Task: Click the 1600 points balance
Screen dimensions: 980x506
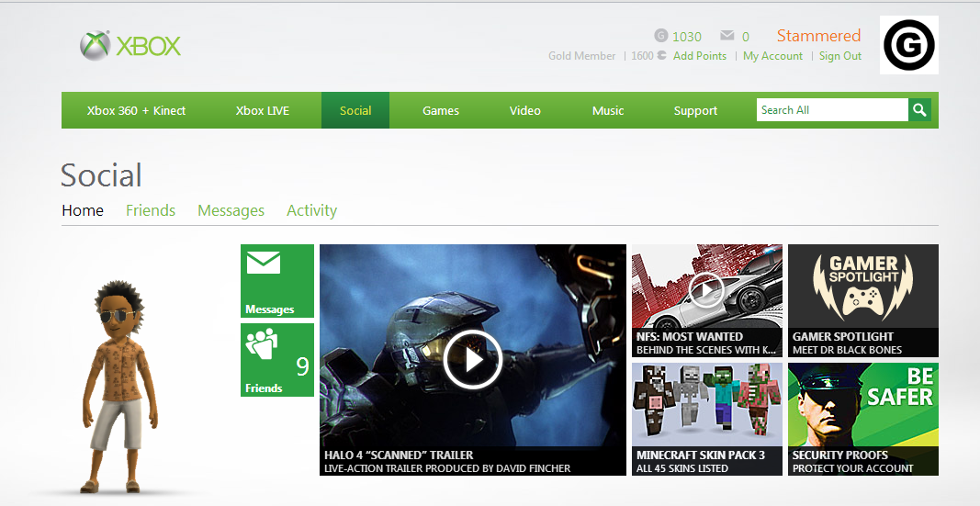Action: tap(648, 56)
